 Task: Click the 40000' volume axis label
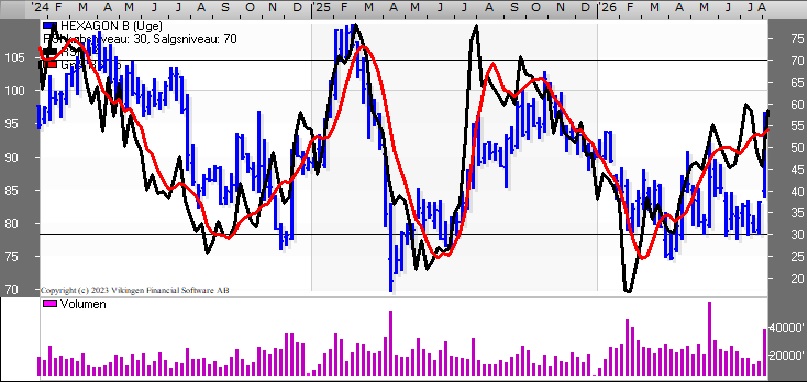tap(786, 327)
